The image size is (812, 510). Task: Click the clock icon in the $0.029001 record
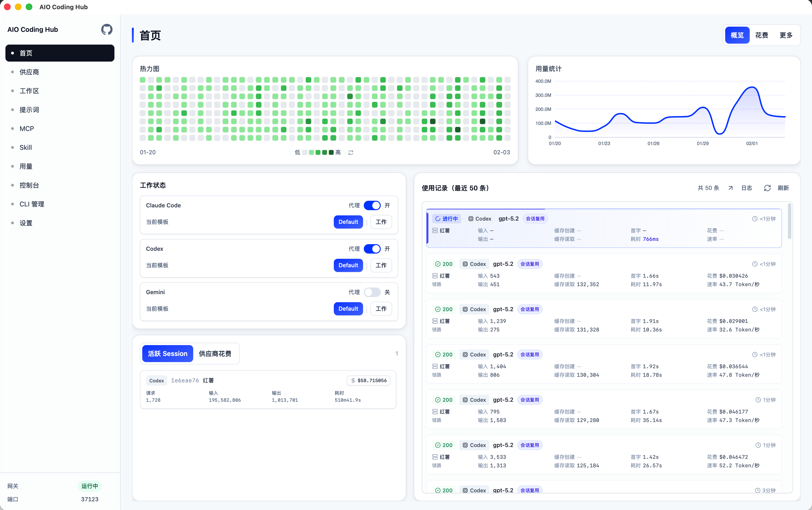pos(755,309)
